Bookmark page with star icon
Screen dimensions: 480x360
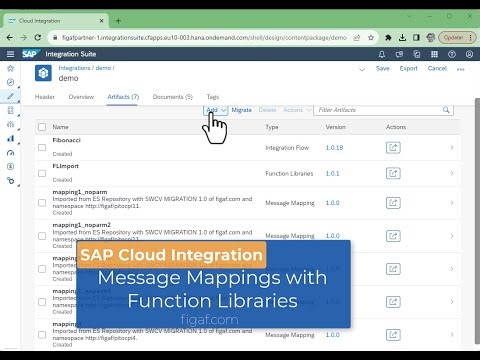[x=371, y=38]
